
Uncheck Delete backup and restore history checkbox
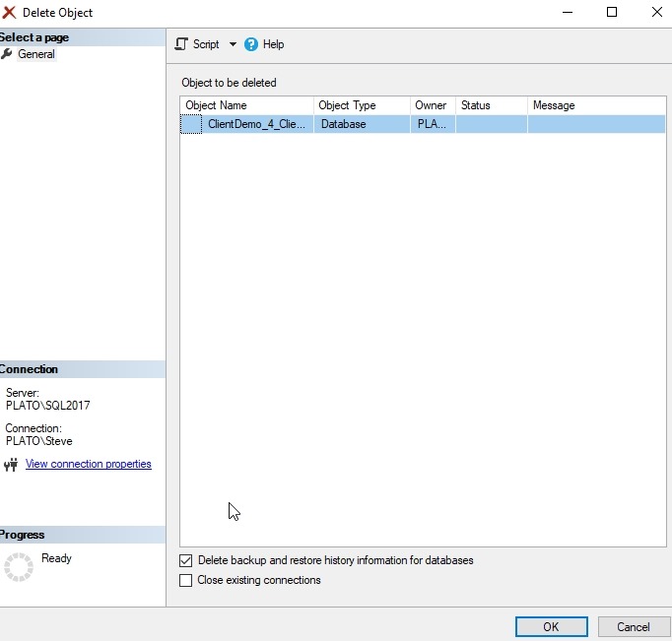(186, 560)
